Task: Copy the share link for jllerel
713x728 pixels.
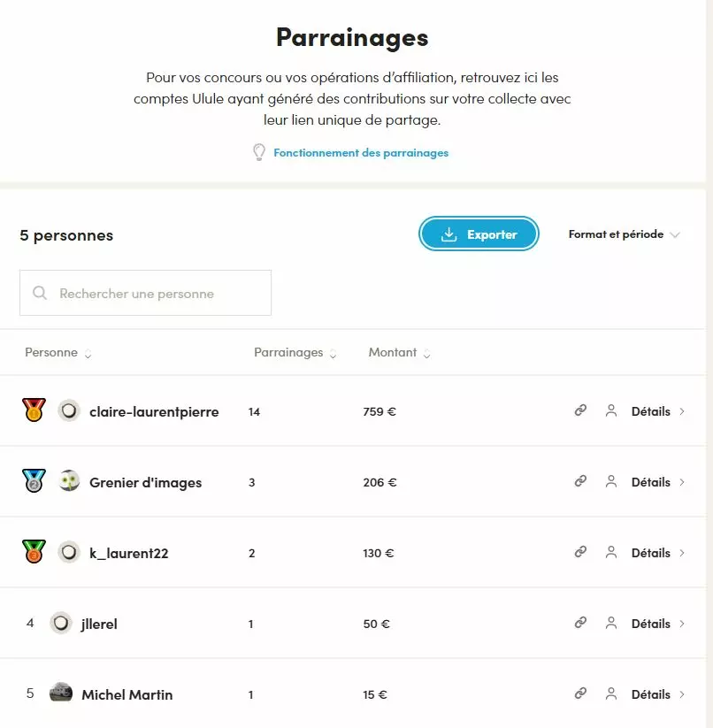Action: 580,623
